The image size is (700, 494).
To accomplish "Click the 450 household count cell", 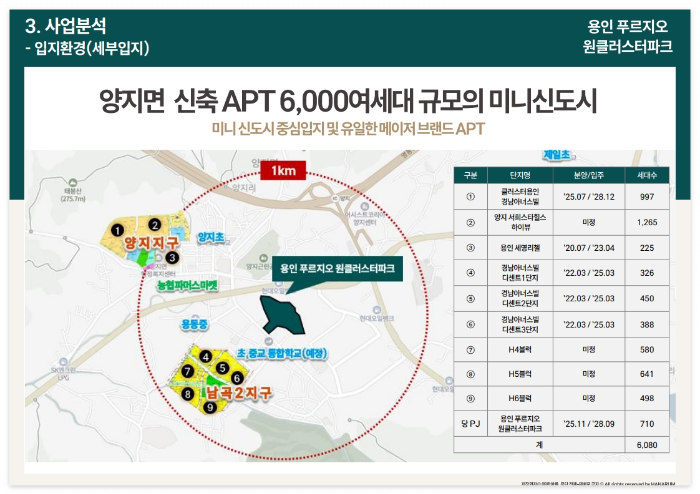I will [x=647, y=299].
